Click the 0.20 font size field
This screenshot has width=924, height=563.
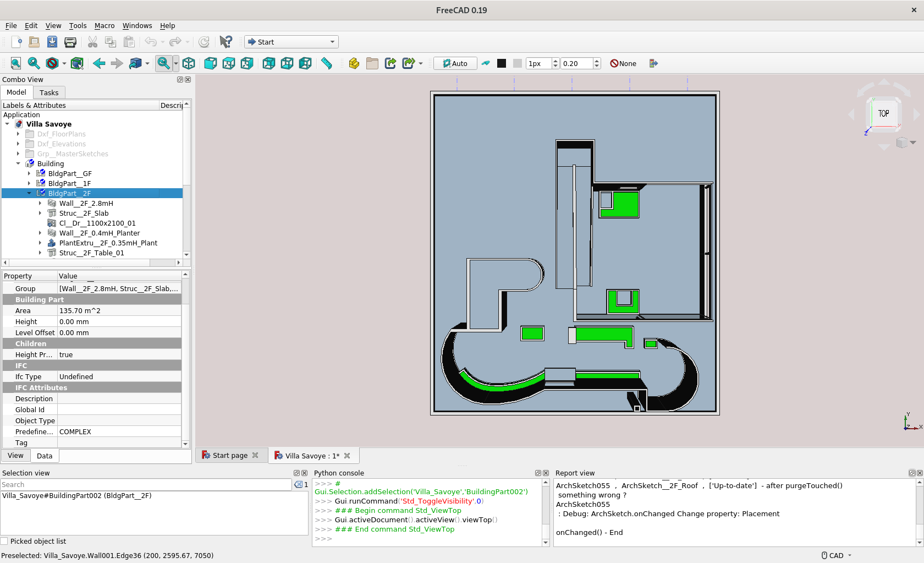[577, 63]
